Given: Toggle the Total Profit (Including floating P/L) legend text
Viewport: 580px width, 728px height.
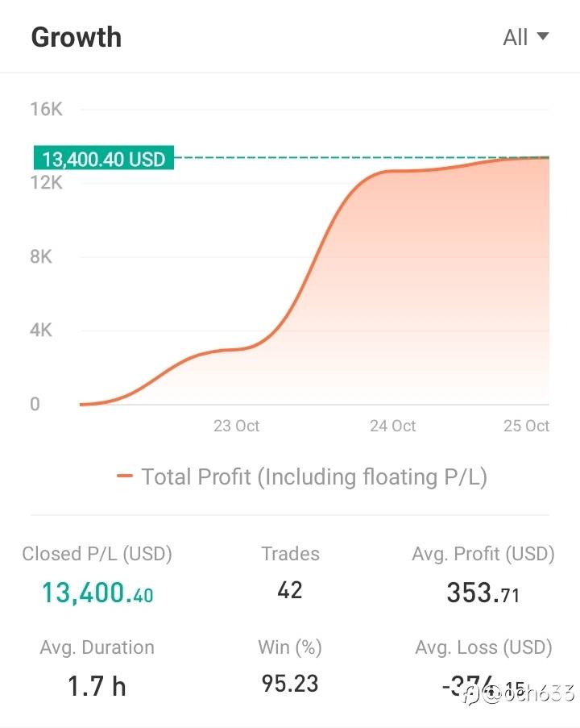Looking at the screenshot, I should 314,476.
